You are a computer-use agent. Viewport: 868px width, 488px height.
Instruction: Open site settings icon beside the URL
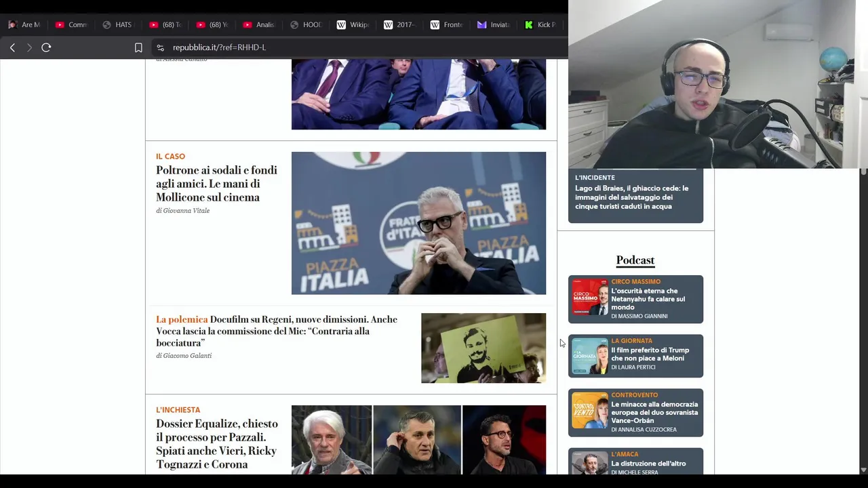pos(160,47)
